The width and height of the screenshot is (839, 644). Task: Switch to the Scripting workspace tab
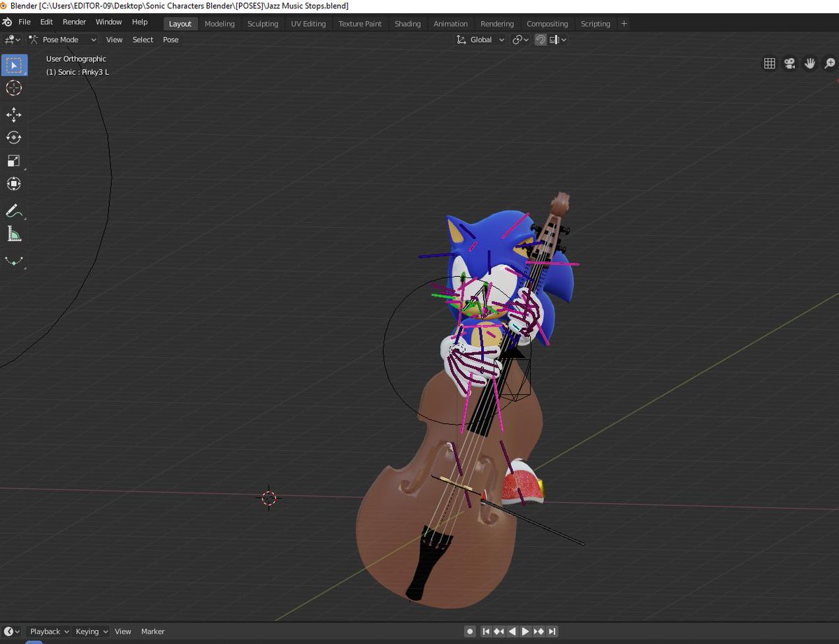tap(596, 24)
